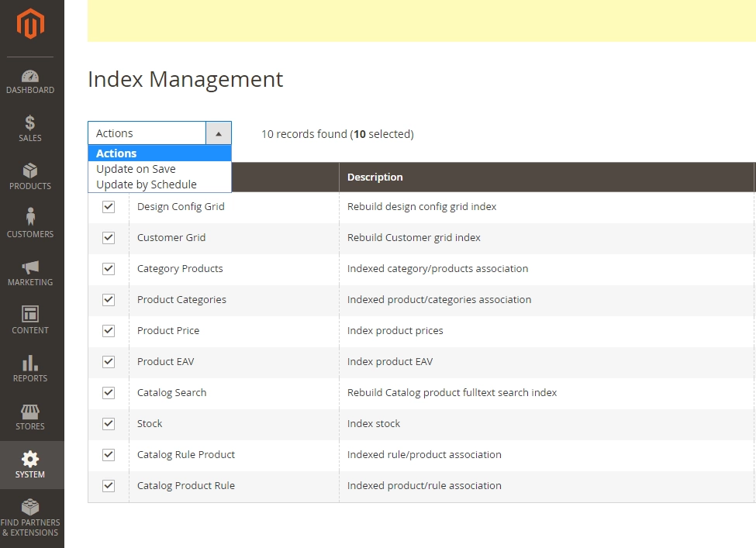This screenshot has width=756, height=548.
Task: Uncheck the Category Products checkbox
Action: 109,268
